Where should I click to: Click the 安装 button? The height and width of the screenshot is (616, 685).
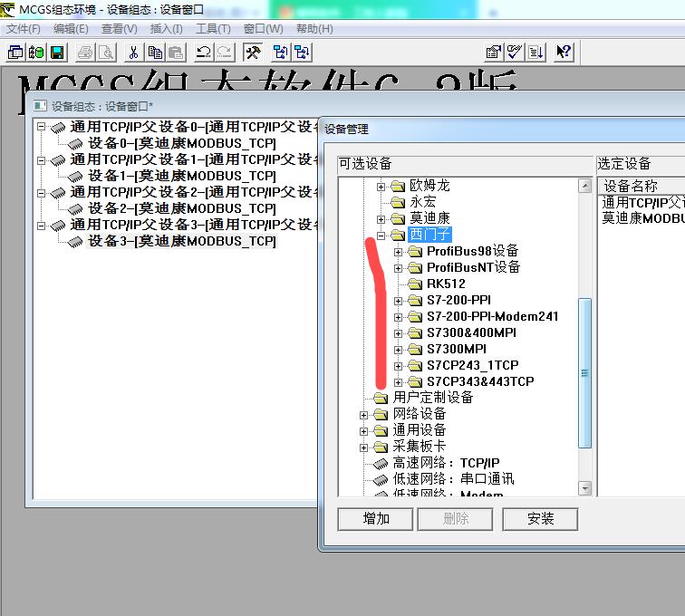point(540,518)
